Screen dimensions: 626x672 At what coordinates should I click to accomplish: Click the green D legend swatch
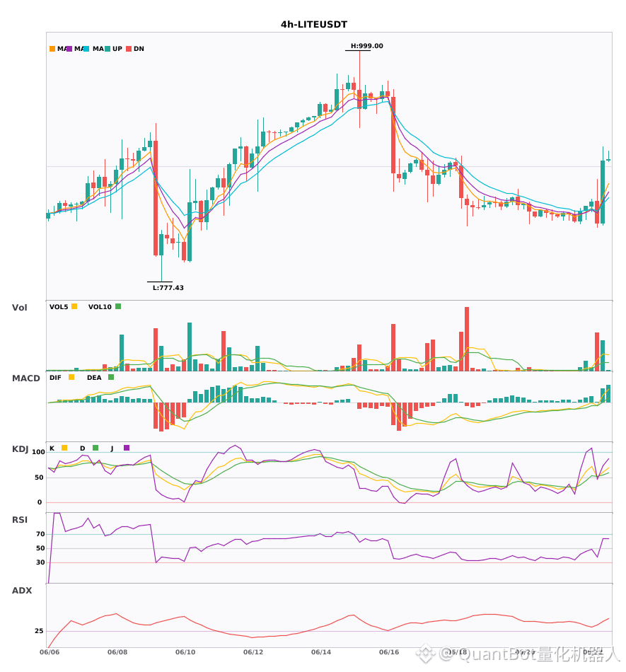click(x=95, y=448)
